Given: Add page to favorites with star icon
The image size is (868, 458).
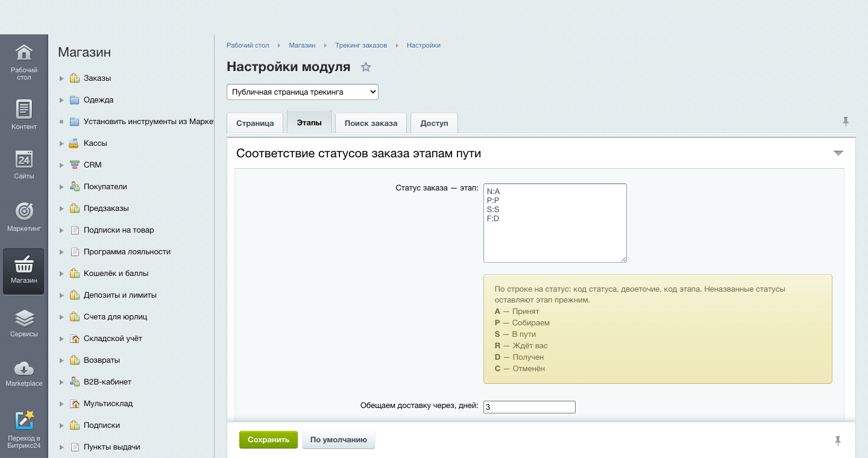Looking at the screenshot, I should [366, 67].
